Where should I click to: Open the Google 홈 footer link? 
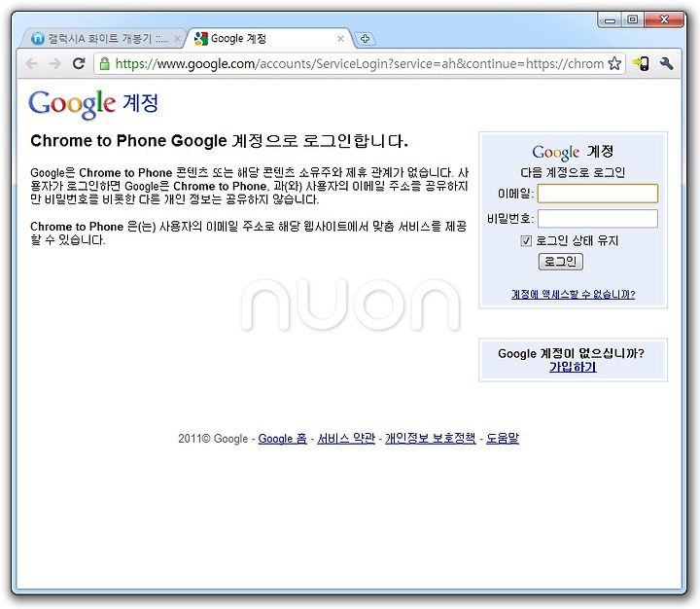pyautogui.click(x=283, y=439)
